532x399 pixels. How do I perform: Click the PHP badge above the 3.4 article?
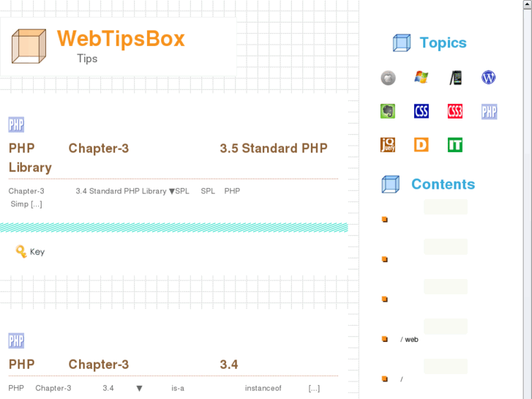(x=16, y=340)
